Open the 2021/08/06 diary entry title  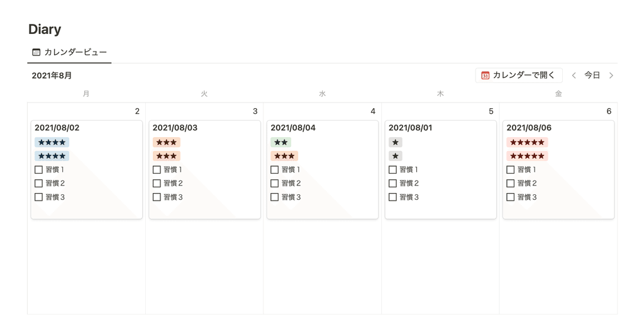click(529, 128)
